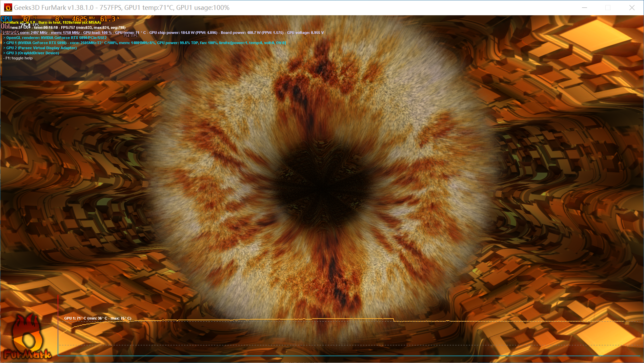The image size is (644, 363).
Task: Click the 'GPU voltage: 0.955 V' reading
Action: (305, 33)
